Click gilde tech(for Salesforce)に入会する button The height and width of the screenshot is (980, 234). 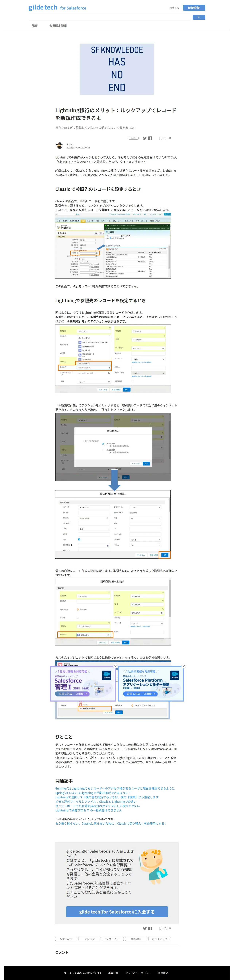pyautogui.click(x=117, y=912)
